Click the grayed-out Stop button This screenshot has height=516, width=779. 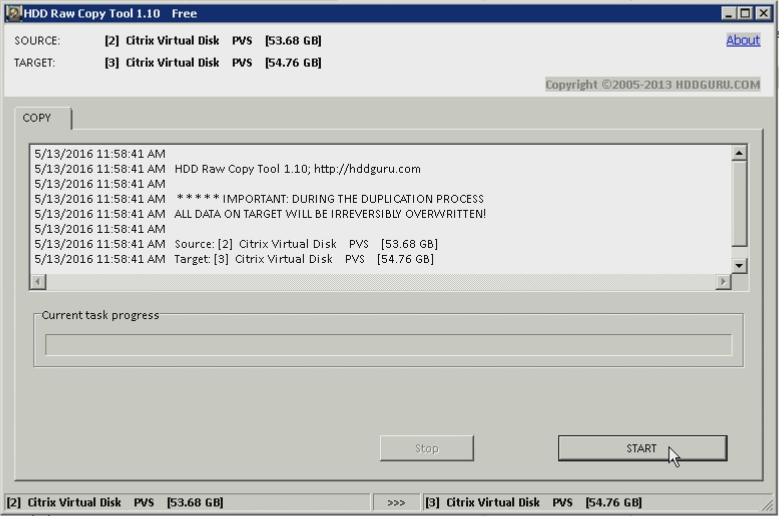coord(426,448)
